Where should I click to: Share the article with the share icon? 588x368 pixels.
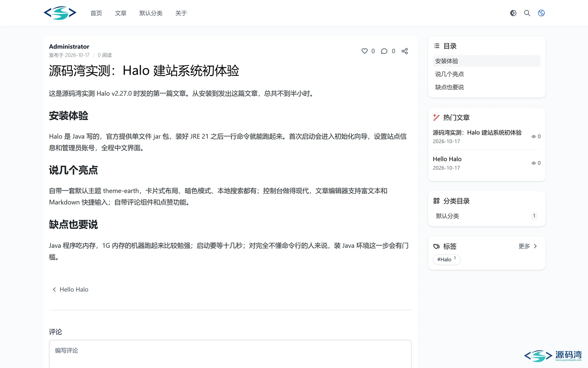coord(405,51)
